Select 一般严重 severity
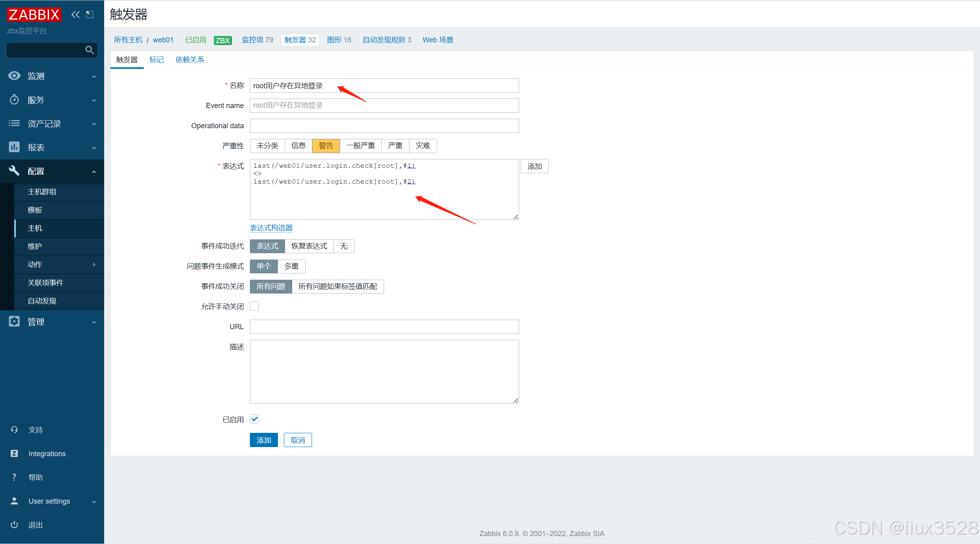 pyautogui.click(x=361, y=146)
